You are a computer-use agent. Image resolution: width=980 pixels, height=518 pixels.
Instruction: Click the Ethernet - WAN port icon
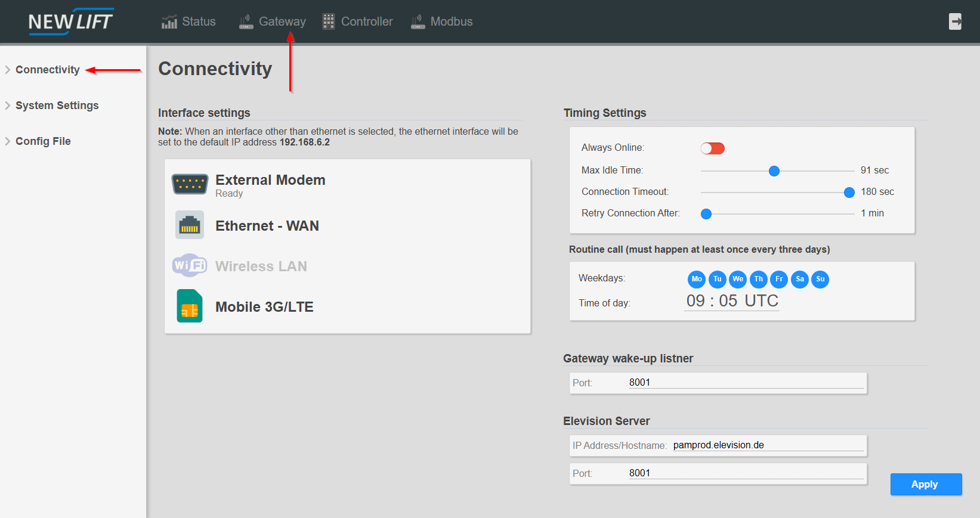(190, 225)
